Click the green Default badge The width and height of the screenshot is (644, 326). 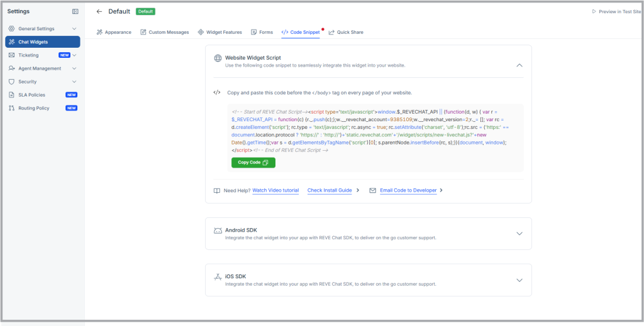[x=145, y=11]
